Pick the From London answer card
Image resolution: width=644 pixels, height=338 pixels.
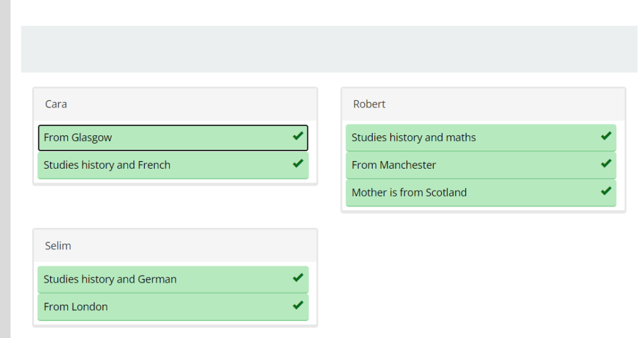pyautogui.click(x=164, y=307)
